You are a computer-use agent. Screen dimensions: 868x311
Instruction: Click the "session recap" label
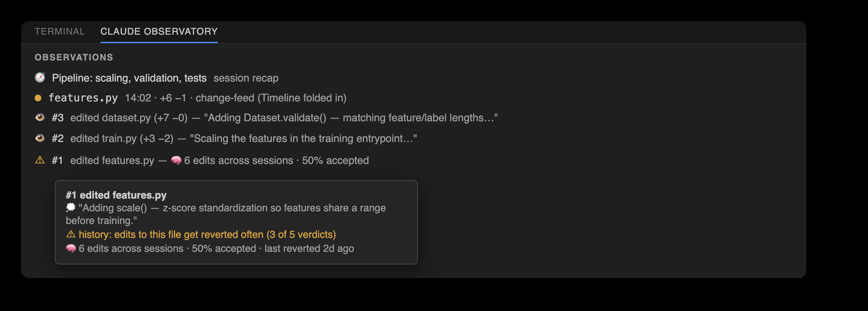click(x=246, y=78)
